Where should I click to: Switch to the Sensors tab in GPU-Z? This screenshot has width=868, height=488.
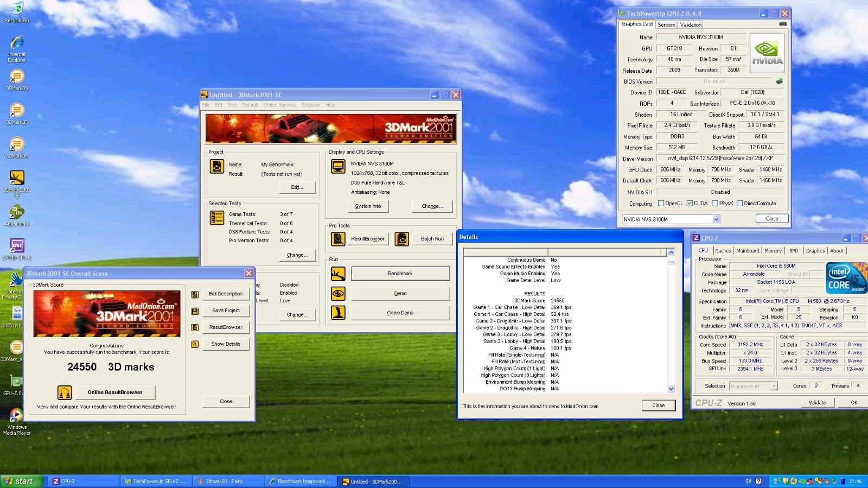[x=666, y=24]
